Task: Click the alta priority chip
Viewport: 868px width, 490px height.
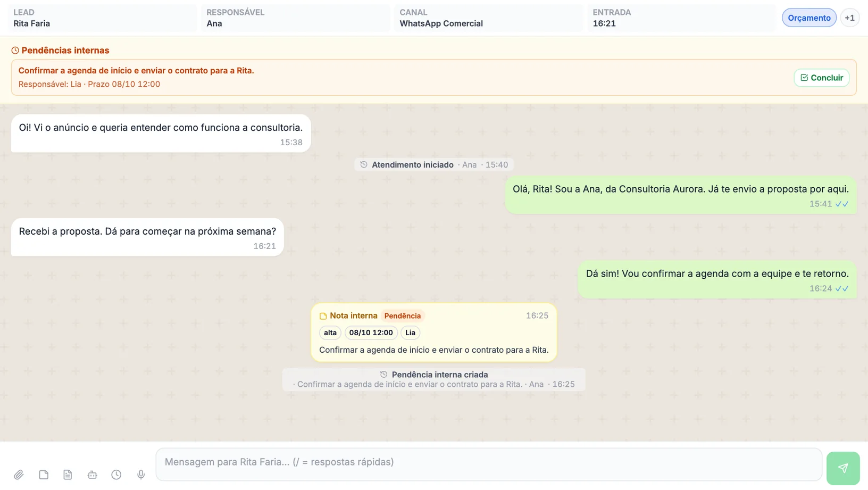Action: (x=330, y=333)
